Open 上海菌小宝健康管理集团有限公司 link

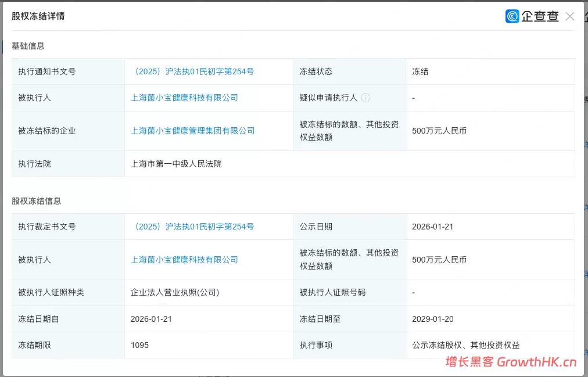coord(192,131)
